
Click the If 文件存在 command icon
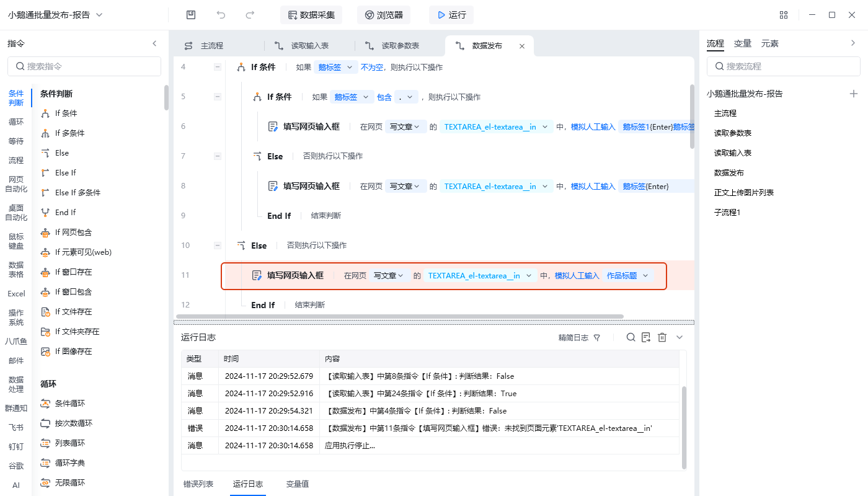click(x=45, y=312)
